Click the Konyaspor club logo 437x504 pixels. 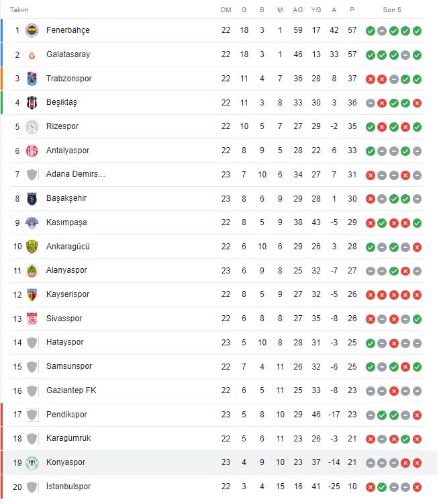click(x=32, y=463)
